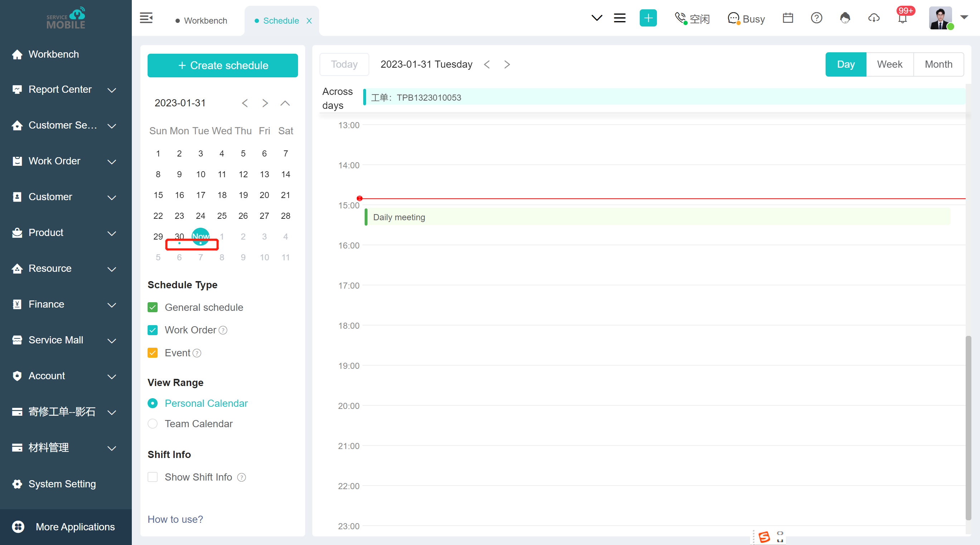Click the day view vertical scrollbar

968,428
